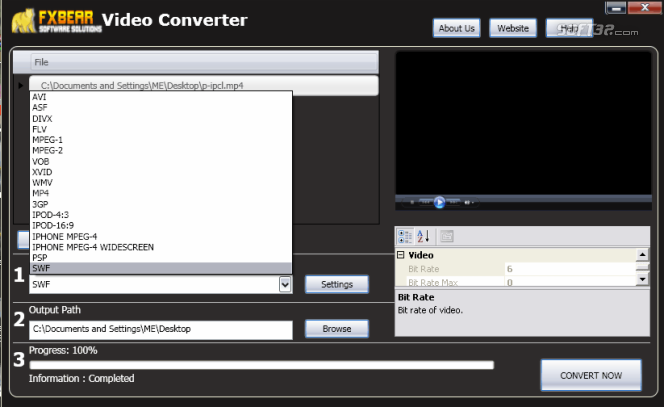This screenshot has height=407, width=664.
Task: Click the FXBEAR bear logo
Action: click(x=24, y=21)
